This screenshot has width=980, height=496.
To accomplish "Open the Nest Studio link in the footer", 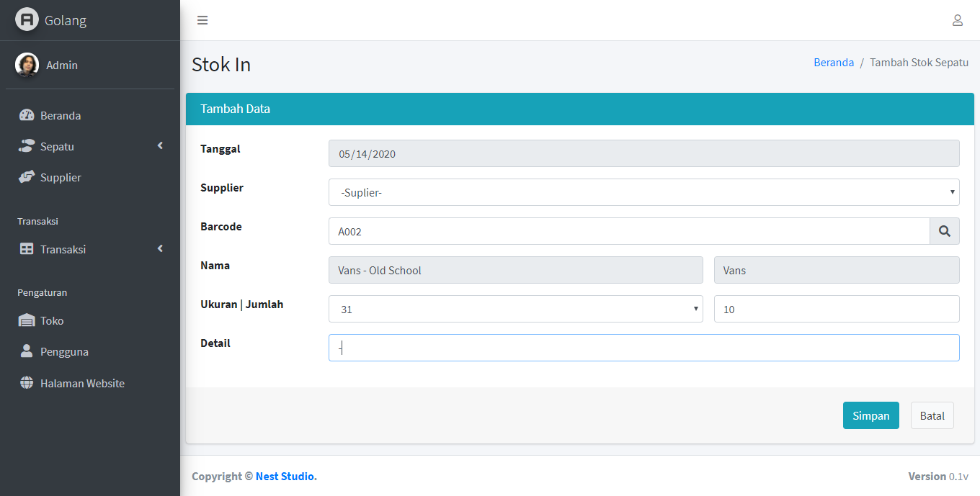I will pyautogui.click(x=285, y=476).
